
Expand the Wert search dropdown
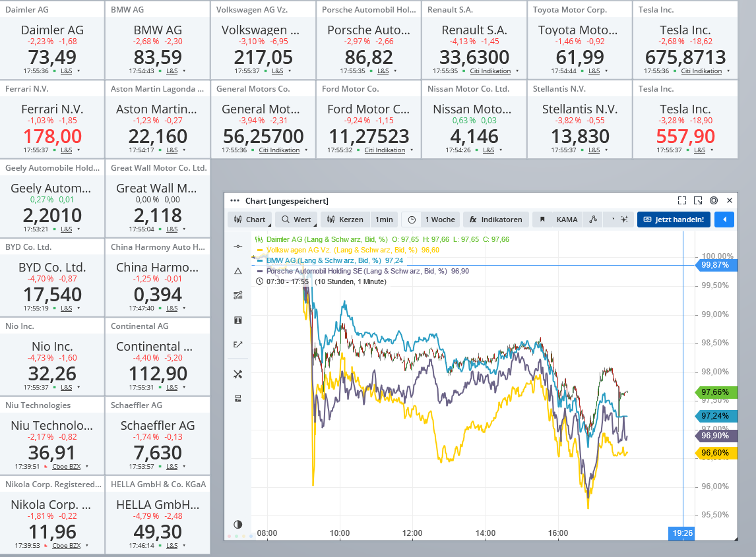click(x=296, y=220)
